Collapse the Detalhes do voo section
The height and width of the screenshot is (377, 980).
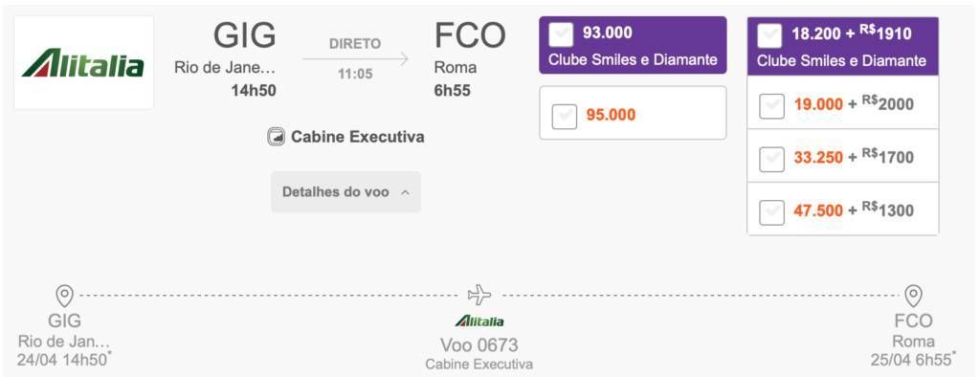click(x=345, y=192)
